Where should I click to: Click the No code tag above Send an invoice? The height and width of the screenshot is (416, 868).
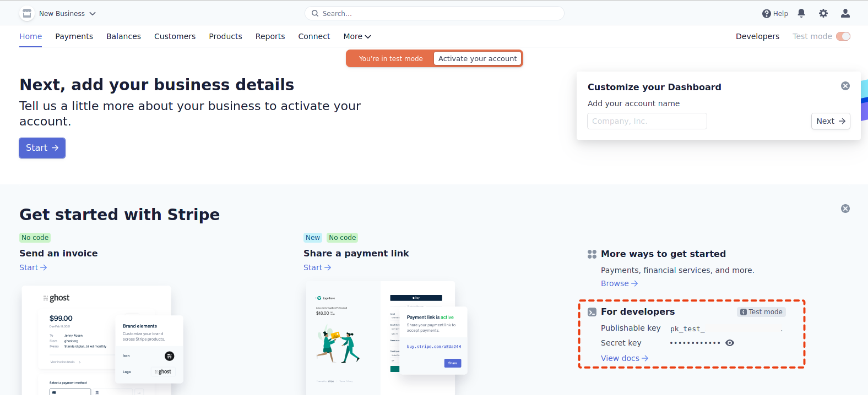pos(35,238)
